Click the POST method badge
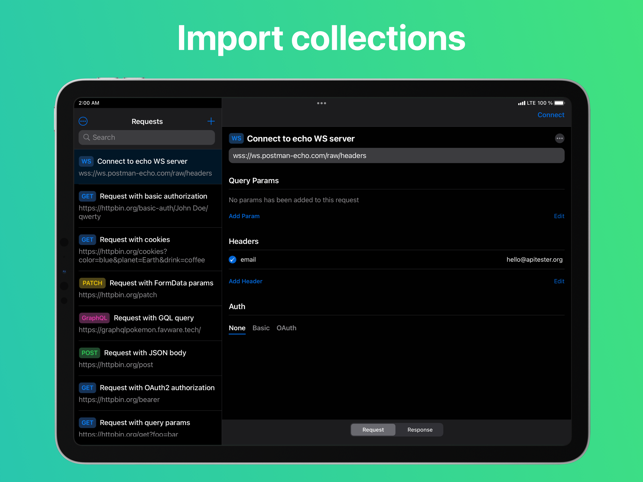The width and height of the screenshot is (643, 482). [89, 353]
